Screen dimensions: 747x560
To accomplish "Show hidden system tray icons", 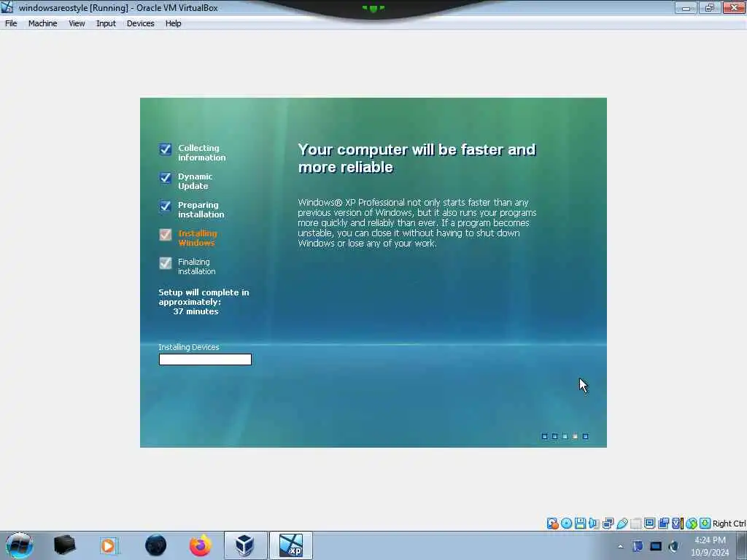I will click(x=620, y=546).
